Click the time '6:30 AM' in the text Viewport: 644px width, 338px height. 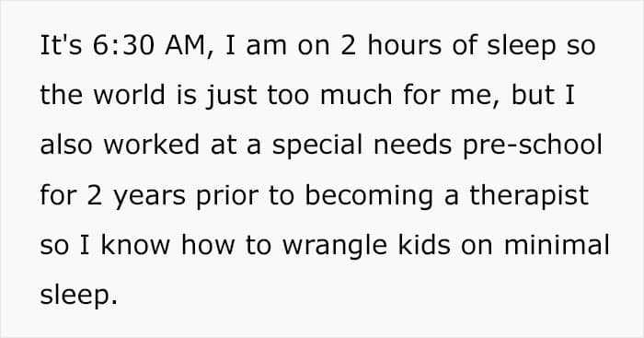[150, 45]
